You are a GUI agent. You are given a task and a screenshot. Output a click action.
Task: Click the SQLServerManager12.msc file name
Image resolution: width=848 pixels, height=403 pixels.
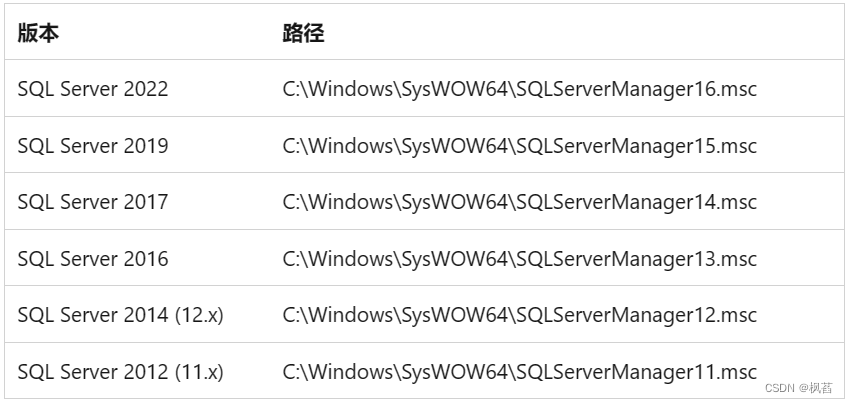pyautogui.click(x=636, y=315)
